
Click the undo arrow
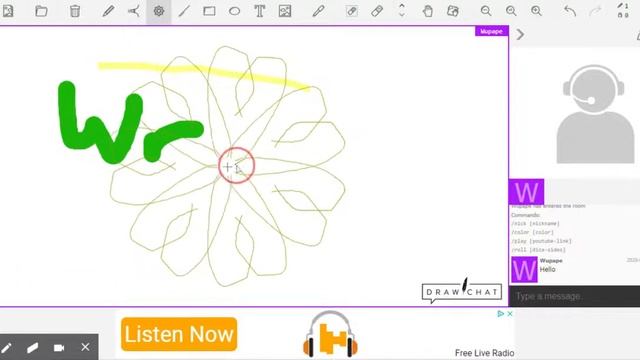(570, 11)
